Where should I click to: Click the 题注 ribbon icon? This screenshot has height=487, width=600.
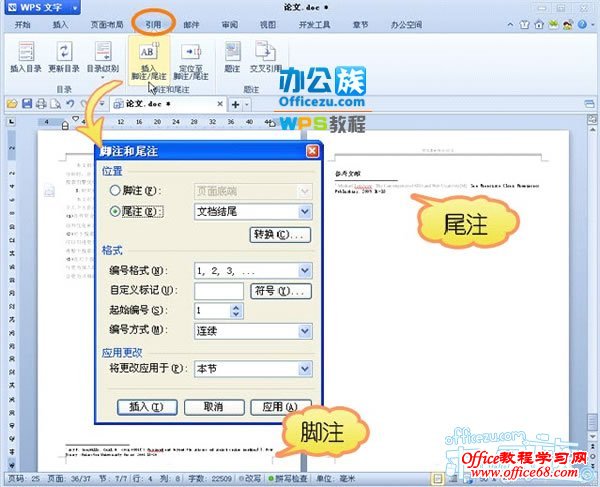point(232,57)
